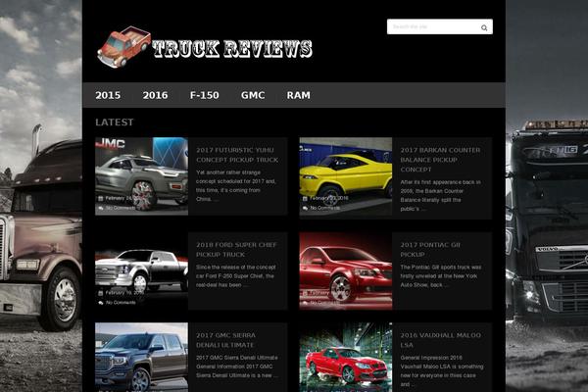Open the 2016 menu item
The width and height of the screenshot is (588, 392).
tap(155, 95)
